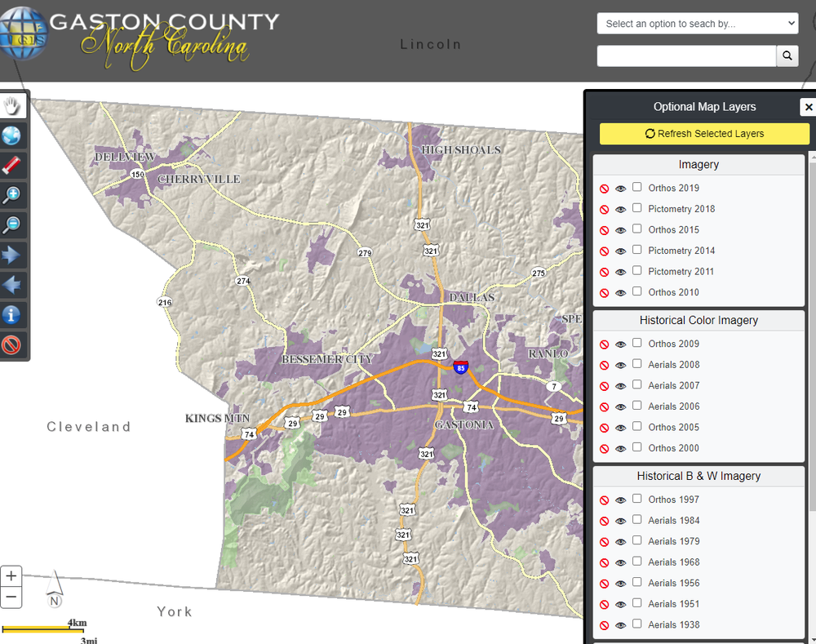
Task: Select the pan hand tool
Action: (12, 105)
